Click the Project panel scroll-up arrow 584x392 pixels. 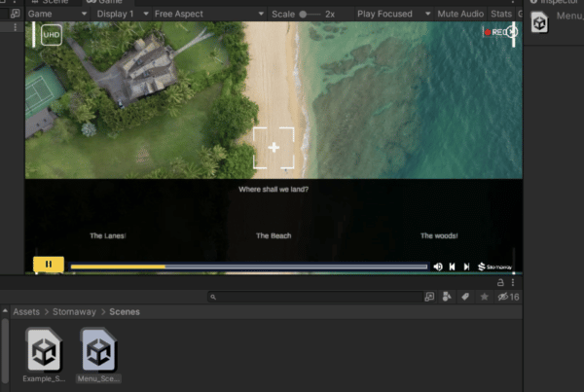pos(5,311)
